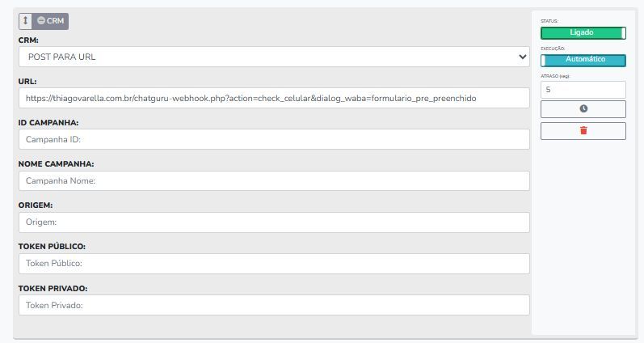The height and width of the screenshot is (343, 644).
Task: Focus the Campanha ID field
Action: pos(274,139)
